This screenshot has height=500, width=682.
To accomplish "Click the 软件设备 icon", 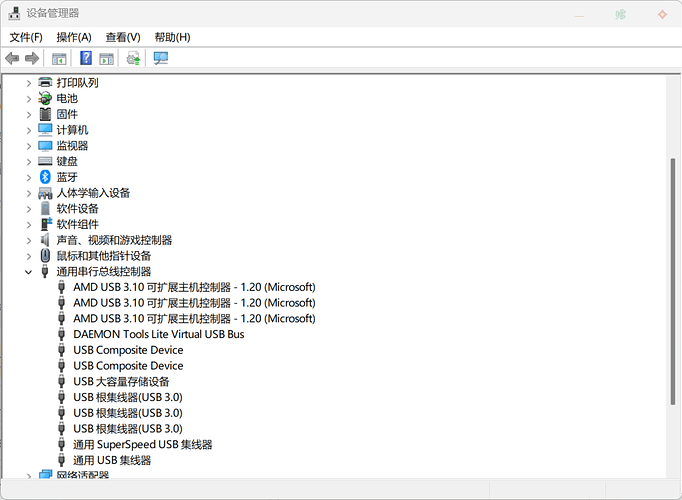I will (x=45, y=208).
